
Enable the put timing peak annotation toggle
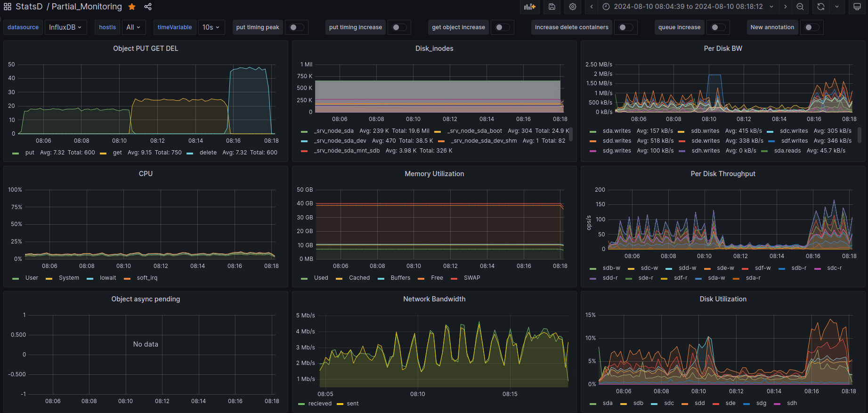pyautogui.click(x=296, y=27)
